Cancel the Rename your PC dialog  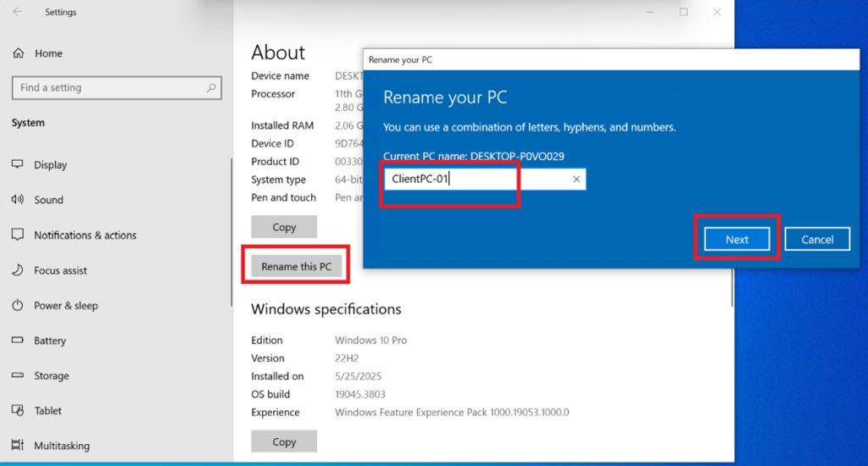pyautogui.click(x=817, y=240)
